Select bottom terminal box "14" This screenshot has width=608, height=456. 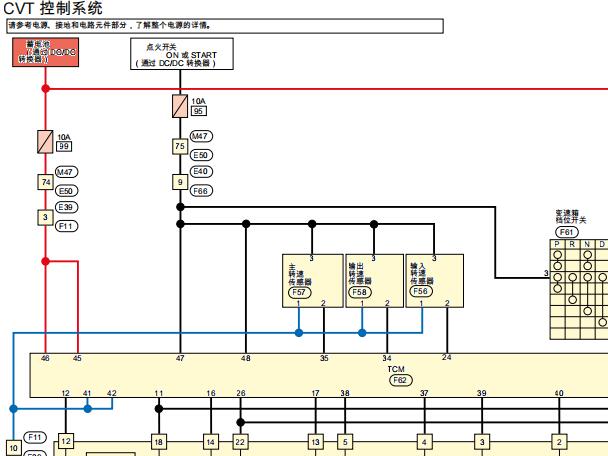(211, 442)
